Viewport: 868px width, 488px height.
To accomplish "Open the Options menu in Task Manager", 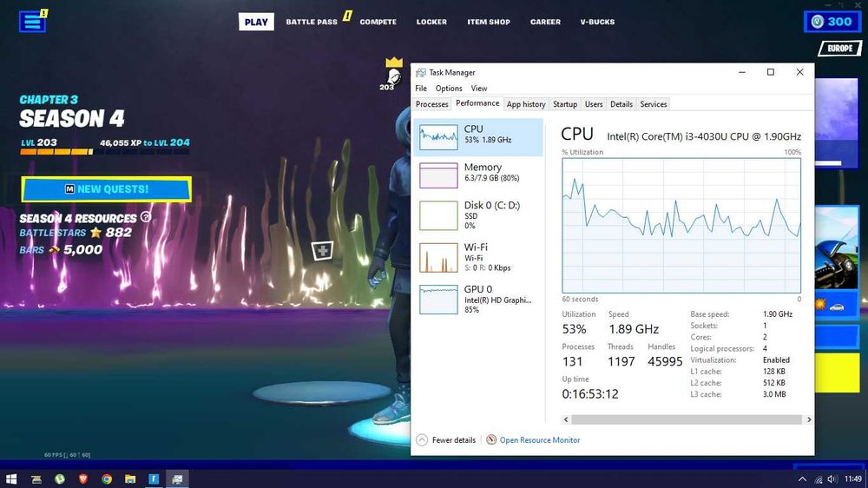I will (449, 88).
